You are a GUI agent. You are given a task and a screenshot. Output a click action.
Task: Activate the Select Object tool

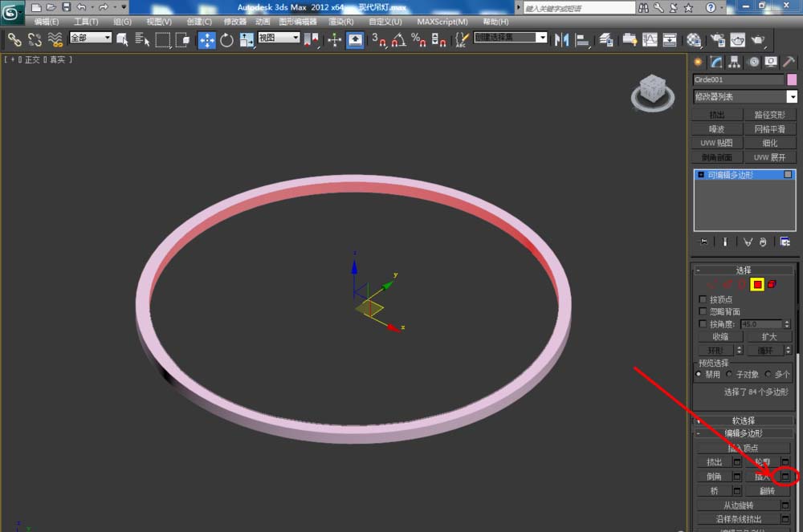click(x=122, y=39)
